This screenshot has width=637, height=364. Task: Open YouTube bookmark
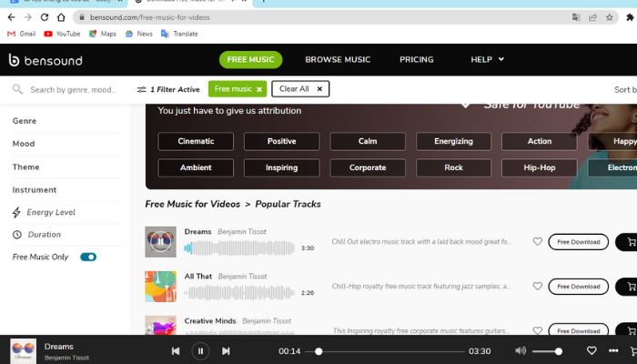[62, 34]
